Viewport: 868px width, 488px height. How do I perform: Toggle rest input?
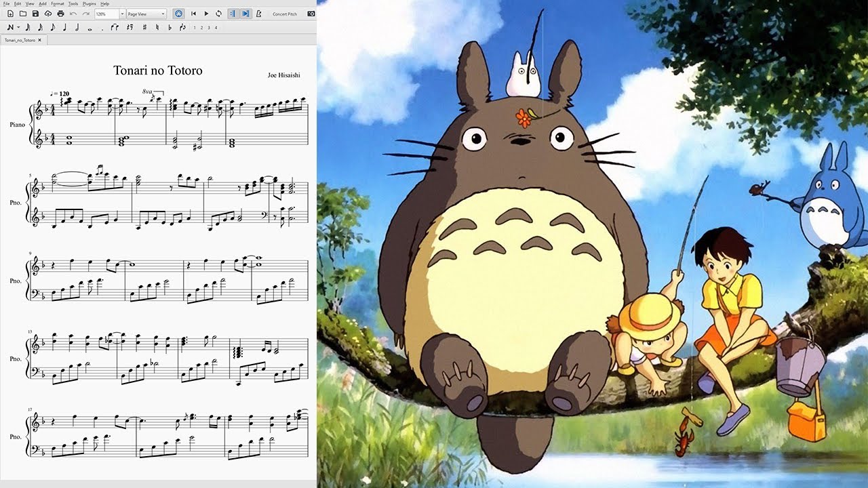point(129,27)
